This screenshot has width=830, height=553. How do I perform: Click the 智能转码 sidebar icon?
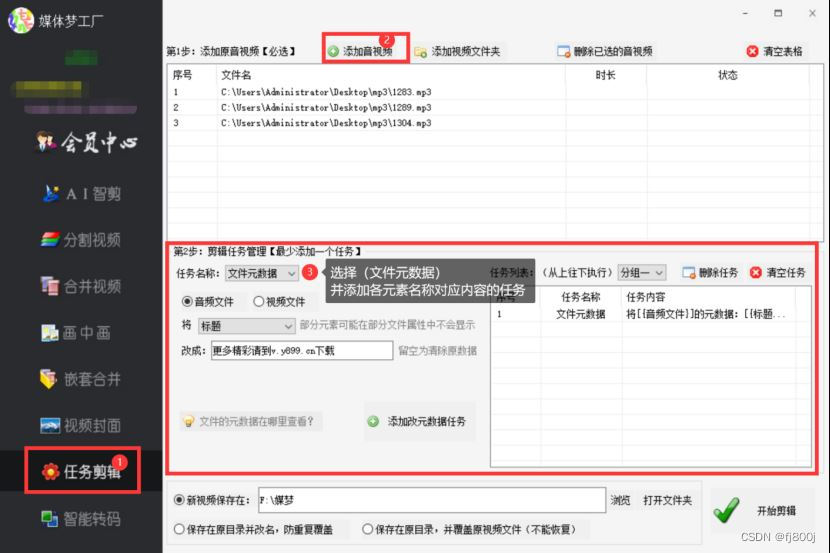(x=50, y=519)
